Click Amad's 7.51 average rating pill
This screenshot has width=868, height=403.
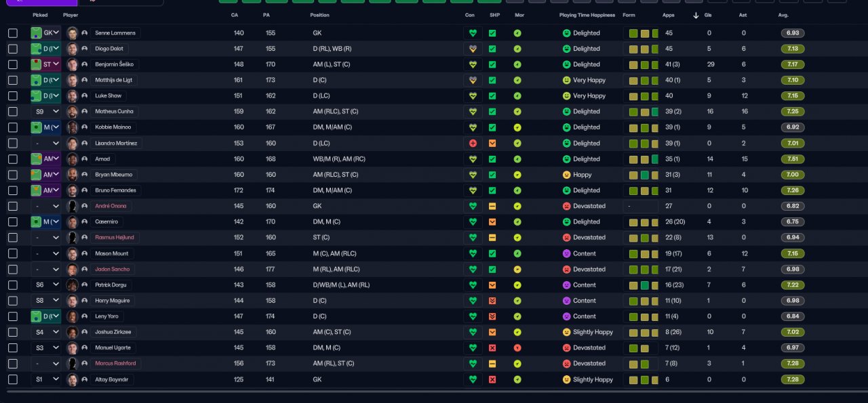pos(793,159)
